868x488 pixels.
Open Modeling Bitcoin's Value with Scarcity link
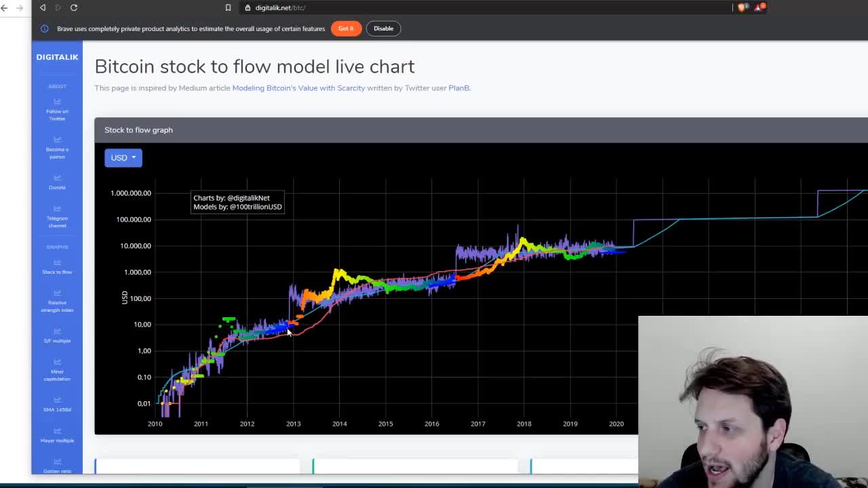coord(298,88)
